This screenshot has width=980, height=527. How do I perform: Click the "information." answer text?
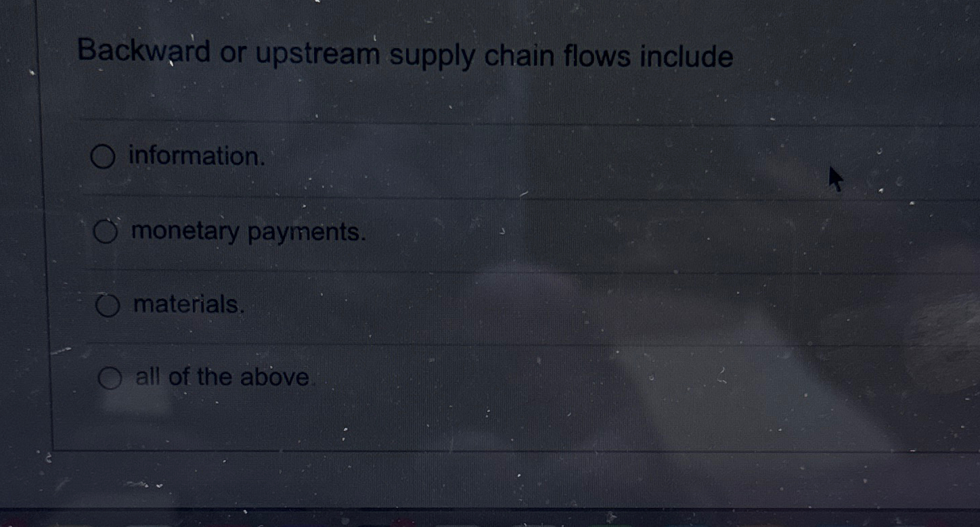click(x=197, y=156)
